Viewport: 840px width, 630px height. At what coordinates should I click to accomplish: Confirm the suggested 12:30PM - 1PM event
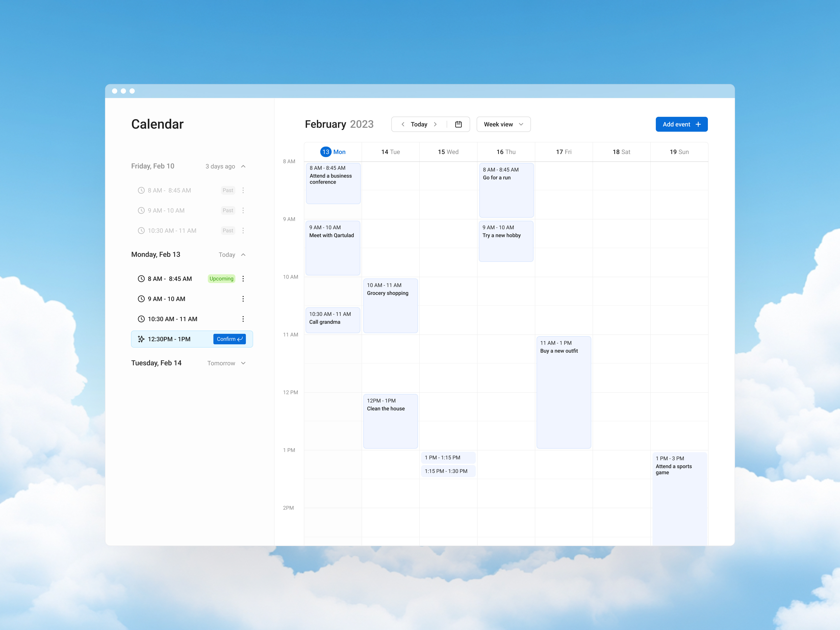pyautogui.click(x=229, y=339)
